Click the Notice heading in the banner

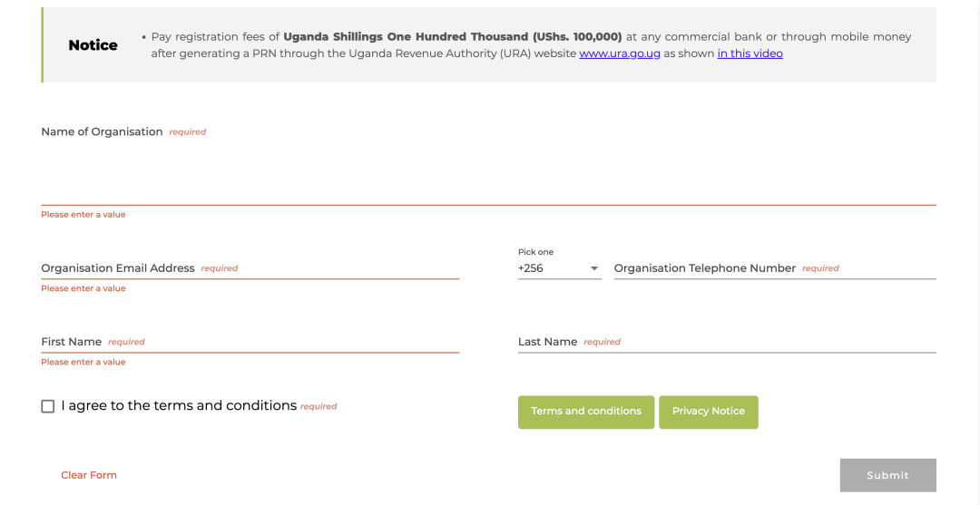pyautogui.click(x=93, y=45)
